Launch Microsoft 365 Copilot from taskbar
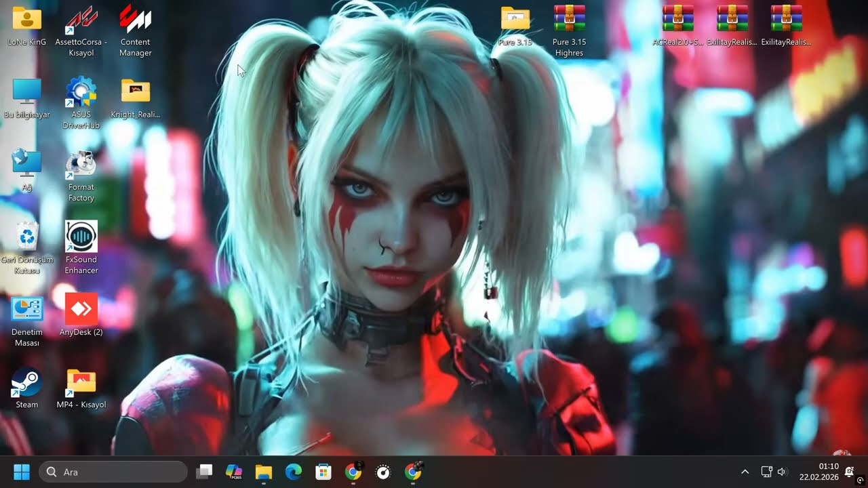 pos(234,472)
